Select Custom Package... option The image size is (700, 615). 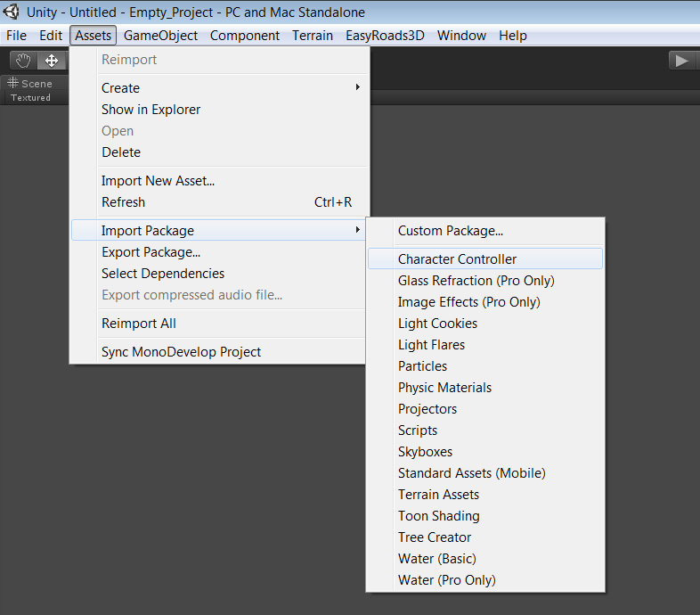pos(485,231)
